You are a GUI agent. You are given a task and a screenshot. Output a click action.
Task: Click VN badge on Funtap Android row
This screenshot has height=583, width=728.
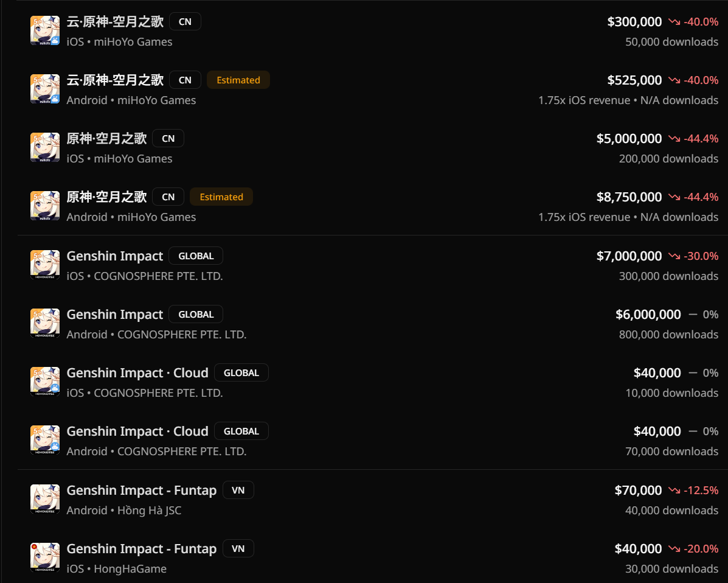pyautogui.click(x=238, y=490)
